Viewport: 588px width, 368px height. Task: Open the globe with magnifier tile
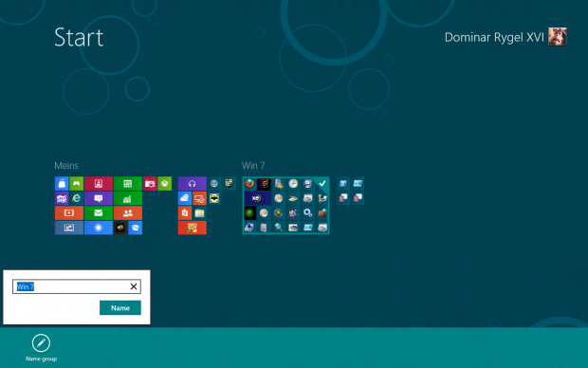tap(278, 228)
